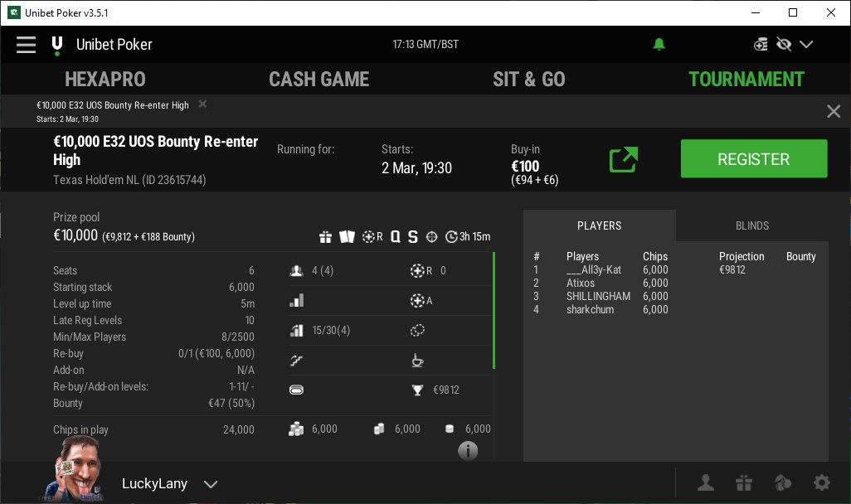
Task: Click the re-buy chip R icon in the prize pool row
Action: click(372, 236)
